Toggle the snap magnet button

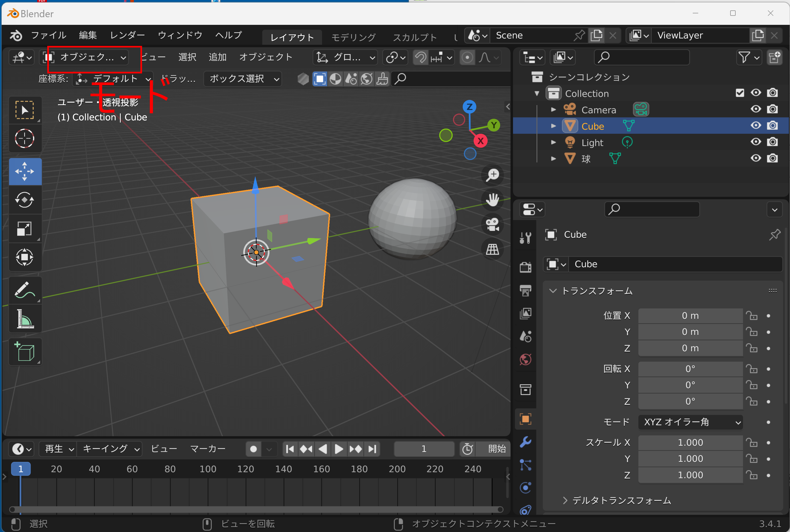[420, 57]
